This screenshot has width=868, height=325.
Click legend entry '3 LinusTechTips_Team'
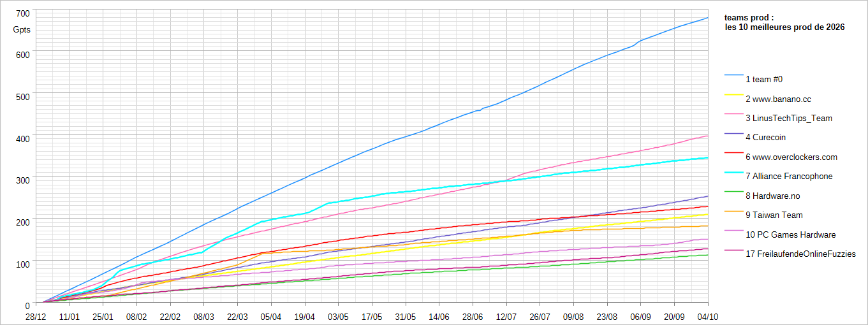click(x=789, y=119)
